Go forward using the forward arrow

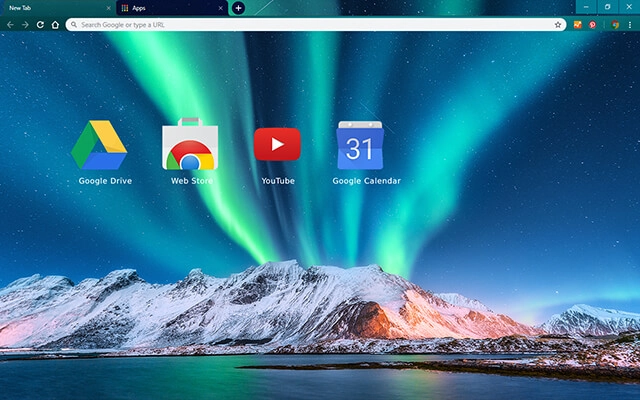(x=25, y=25)
